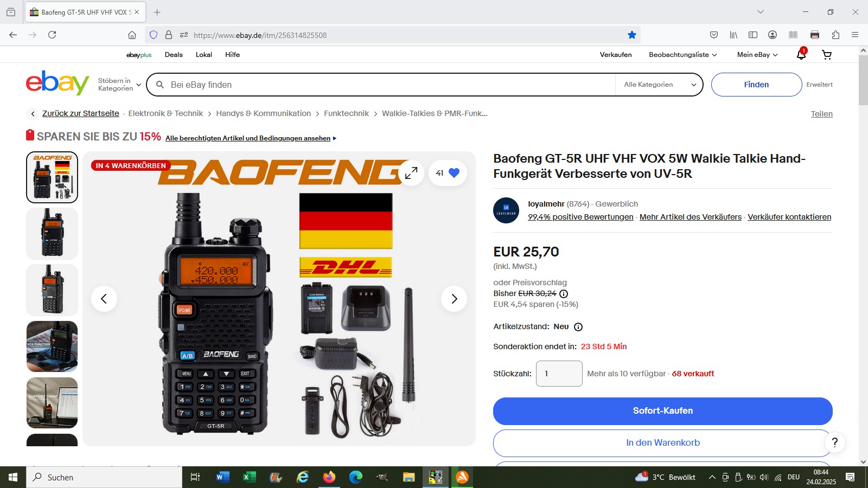Viewport: 868px width, 488px height.
Task: Expand the Mein eBay menu
Action: click(757, 55)
